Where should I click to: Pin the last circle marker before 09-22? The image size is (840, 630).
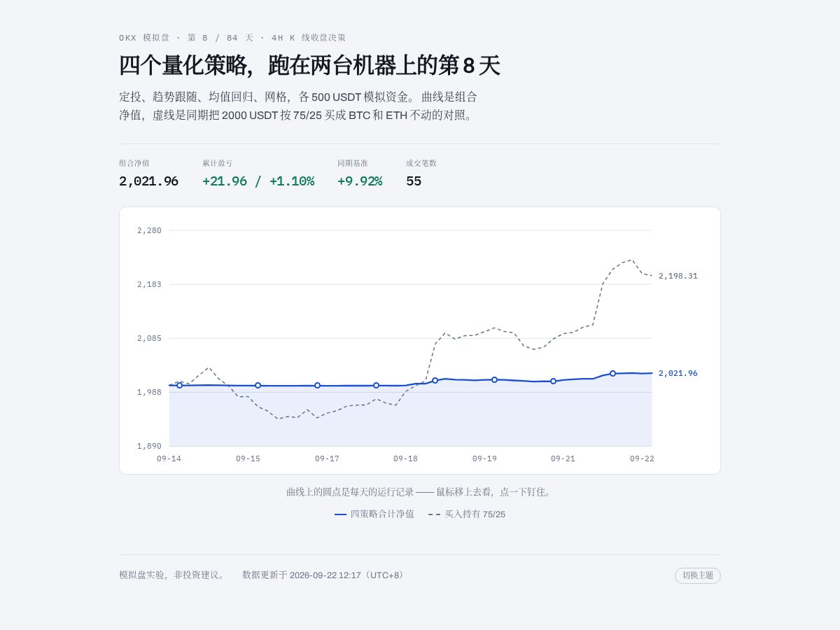coord(612,373)
